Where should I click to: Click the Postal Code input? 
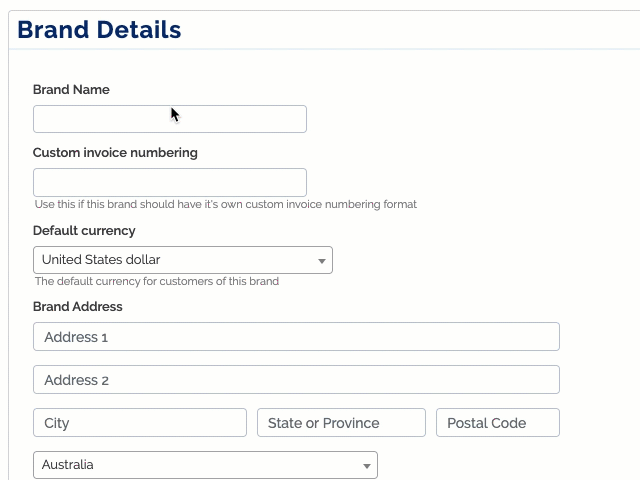498,422
